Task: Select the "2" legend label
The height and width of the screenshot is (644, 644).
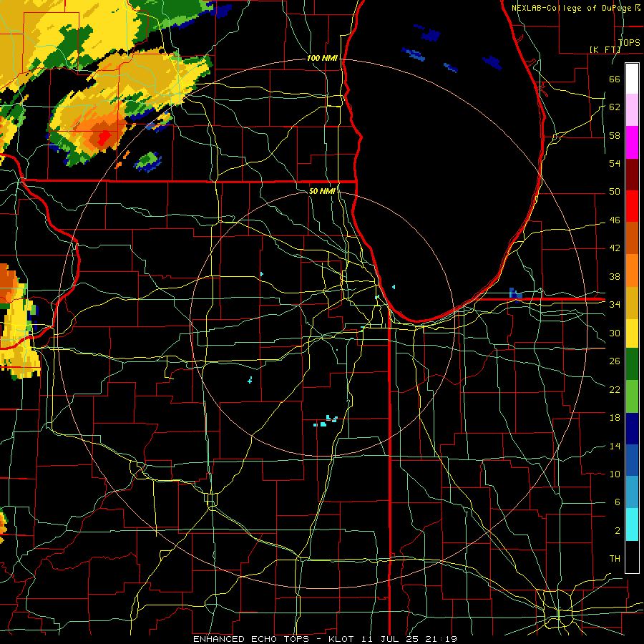Action: click(617, 531)
